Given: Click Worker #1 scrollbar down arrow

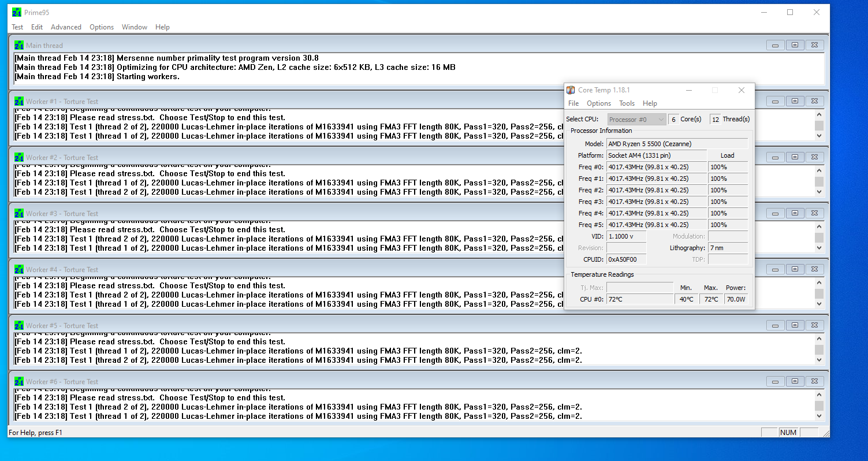Looking at the screenshot, I should tap(819, 136).
